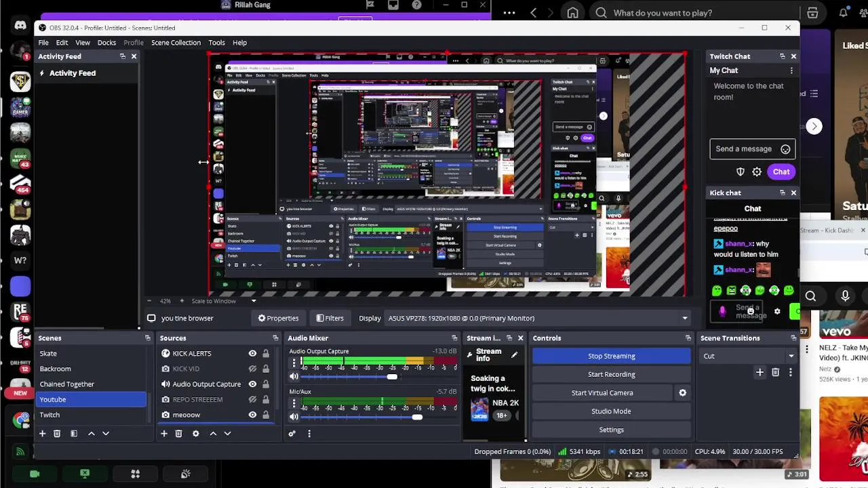Go to home in the music app behind OBS
Image resolution: width=868 pixels, height=488 pixels.
573,13
